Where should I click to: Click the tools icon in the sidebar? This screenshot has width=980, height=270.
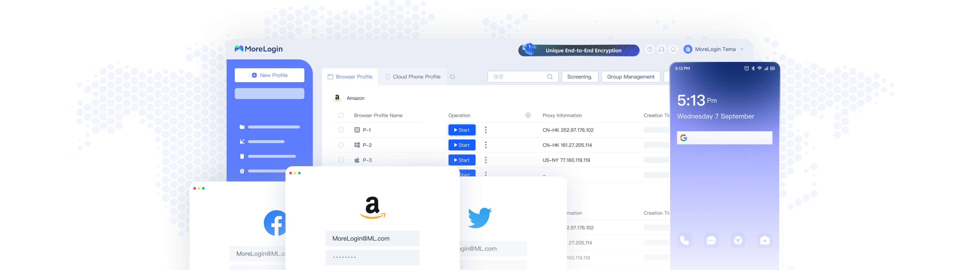[x=242, y=141]
